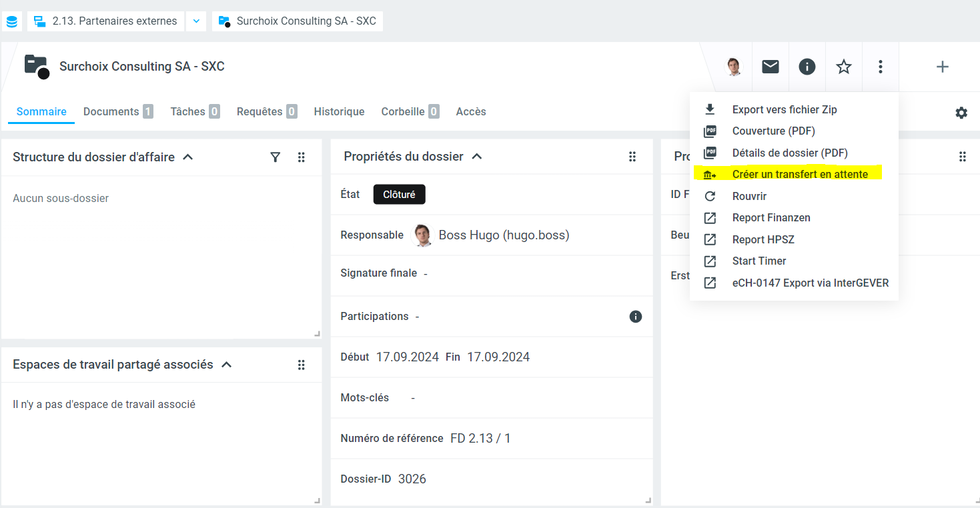Open the Historique tab
This screenshot has height=508, width=980.
point(339,112)
